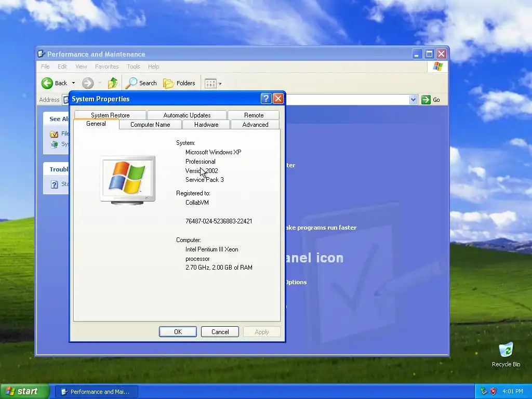Click the greyed Forward arrow icon

click(x=88, y=83)
